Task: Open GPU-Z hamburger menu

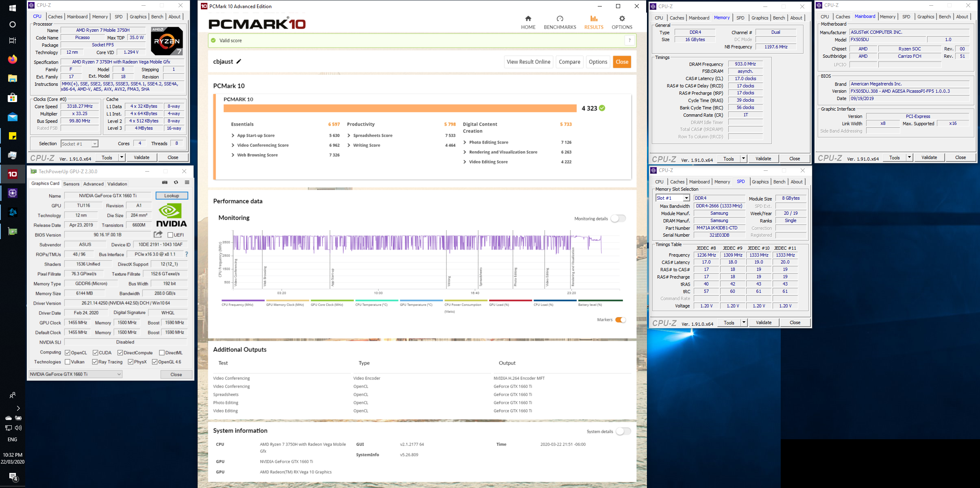Action: pos(187,183)
